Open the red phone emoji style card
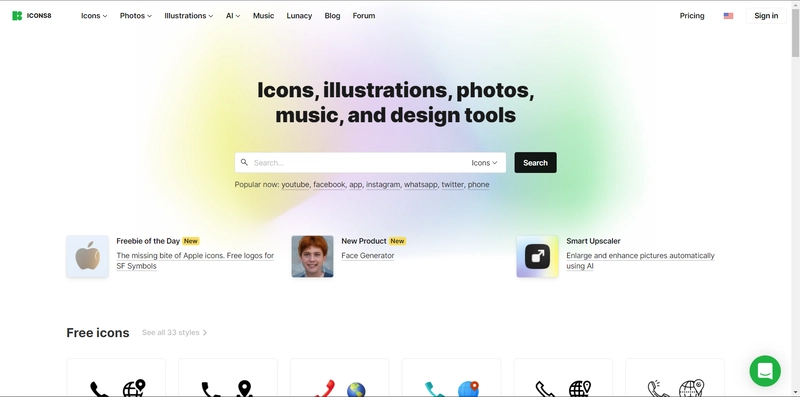Viewport: 800px width, 397px height. [339, 378]
